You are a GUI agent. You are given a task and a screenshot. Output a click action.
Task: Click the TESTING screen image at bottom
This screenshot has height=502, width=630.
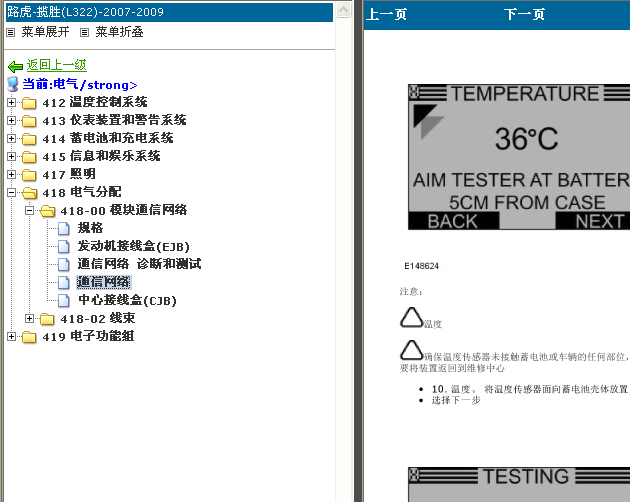coord(519,484)
